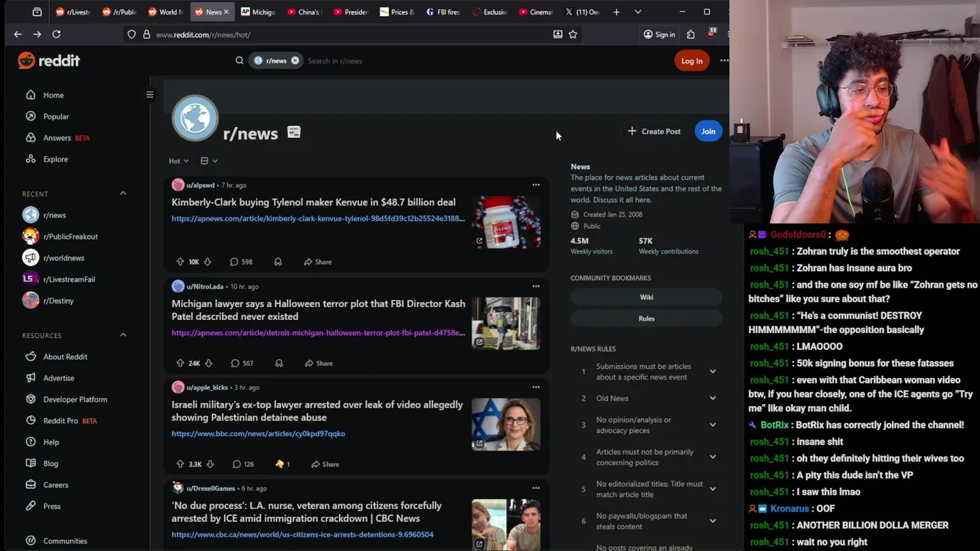Open the BBC article link
This screenshot has height=551, width=980.
(258, 434)
